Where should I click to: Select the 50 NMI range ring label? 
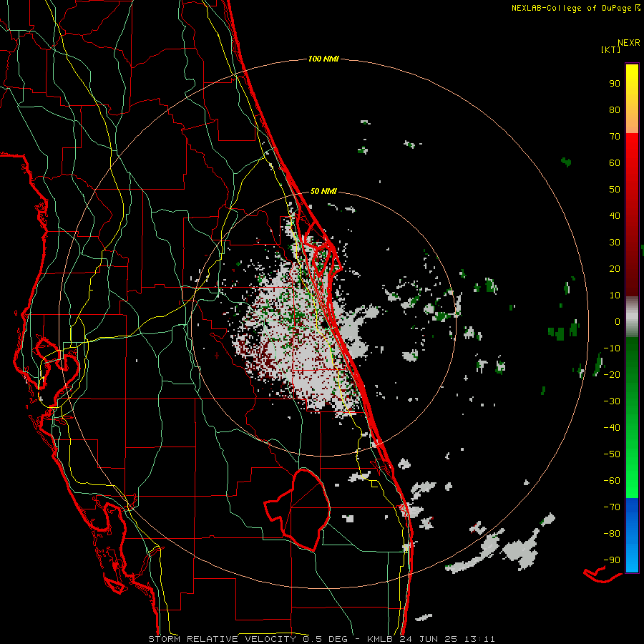[323, 191]
